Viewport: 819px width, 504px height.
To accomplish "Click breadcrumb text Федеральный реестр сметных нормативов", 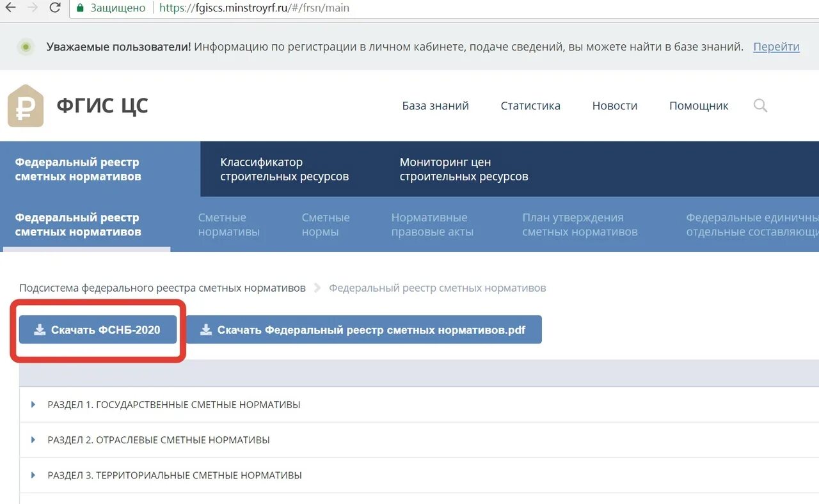I will [x=438, y=288].
